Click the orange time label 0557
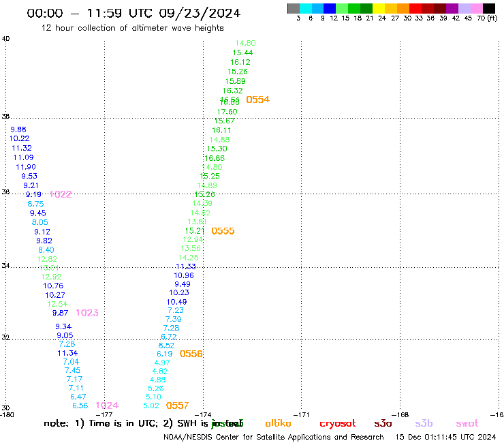The height and width of the screenshot is (443, 504). pyautogui.click(x=178, y=406)
